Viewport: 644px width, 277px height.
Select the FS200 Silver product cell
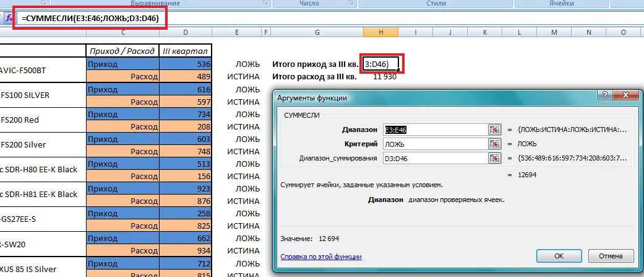coord(43,145)
